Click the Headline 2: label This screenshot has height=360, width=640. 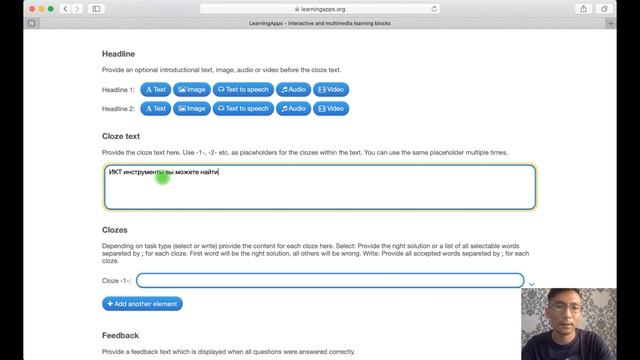tap(118, 109)
